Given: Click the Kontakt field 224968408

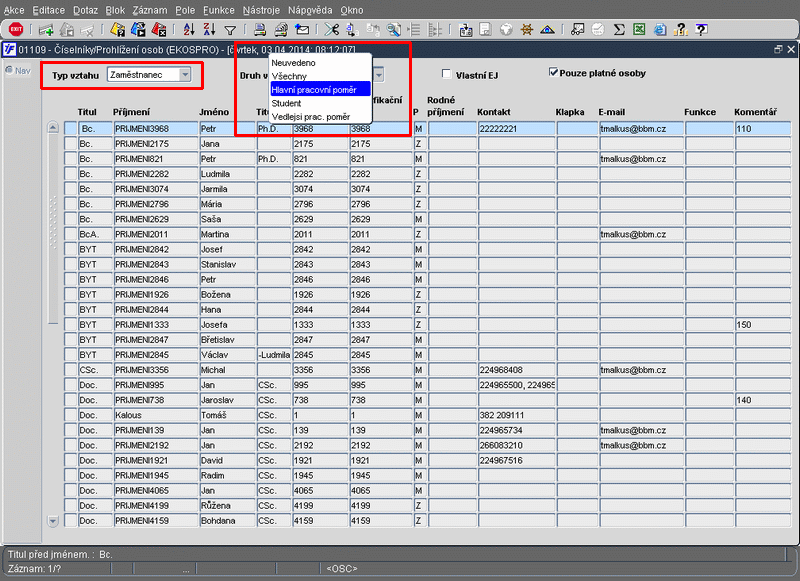Looking at the screenshot, I should point(516,370).
